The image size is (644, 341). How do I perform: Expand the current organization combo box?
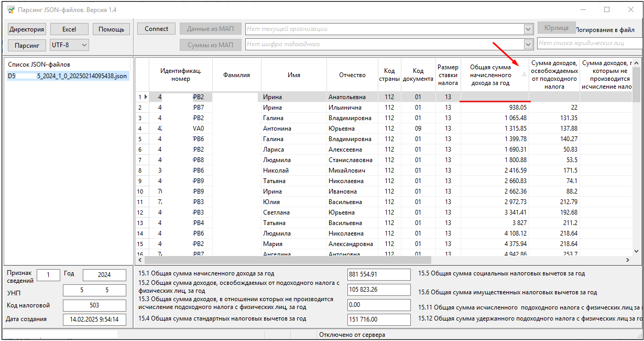pyautogui.click(x=528, y=29)
